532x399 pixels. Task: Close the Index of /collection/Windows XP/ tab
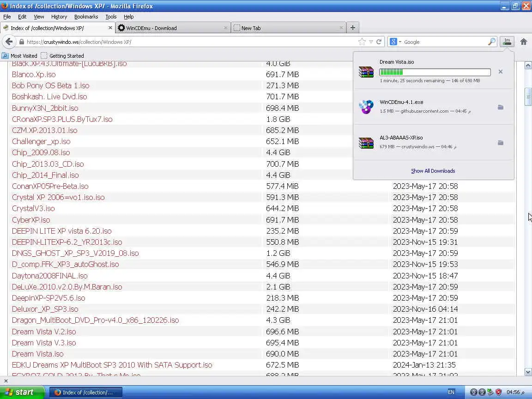tap(110, 28)
